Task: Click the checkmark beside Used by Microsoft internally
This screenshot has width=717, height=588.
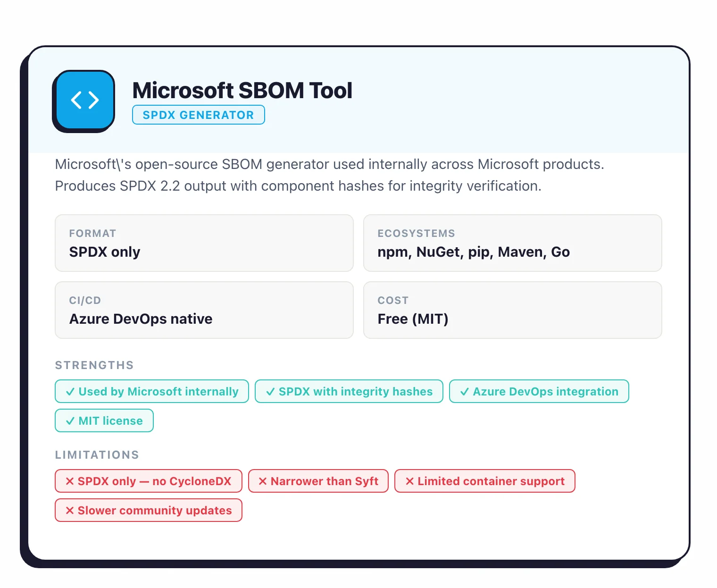Action: [x=70, y=391]
